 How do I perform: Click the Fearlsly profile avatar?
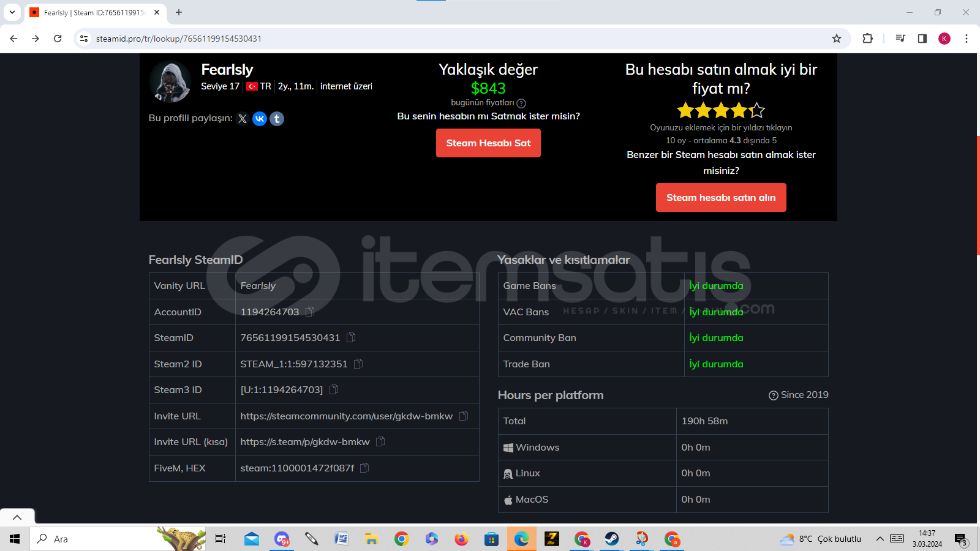pos(170,81)
